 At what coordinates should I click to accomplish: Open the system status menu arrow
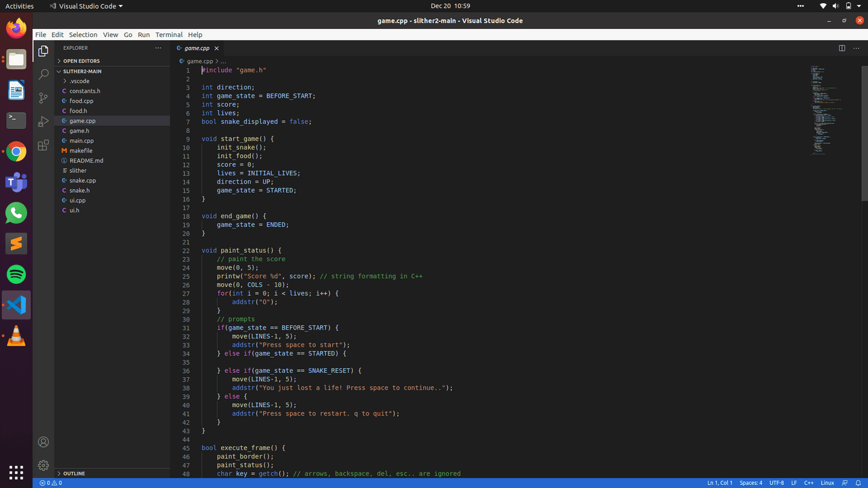tap(859, 6)
